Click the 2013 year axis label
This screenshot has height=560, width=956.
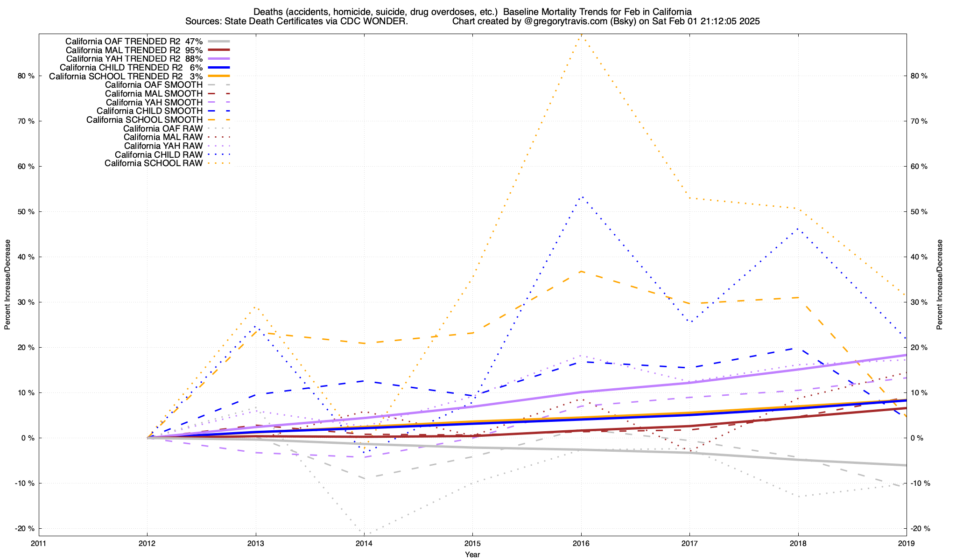(x=255, y=543)
